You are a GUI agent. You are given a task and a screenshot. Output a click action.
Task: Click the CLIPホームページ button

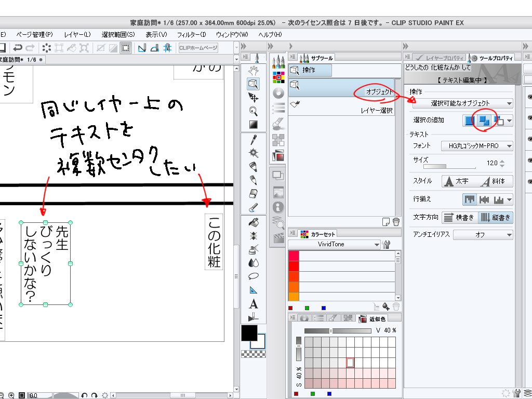click(198, 48)
